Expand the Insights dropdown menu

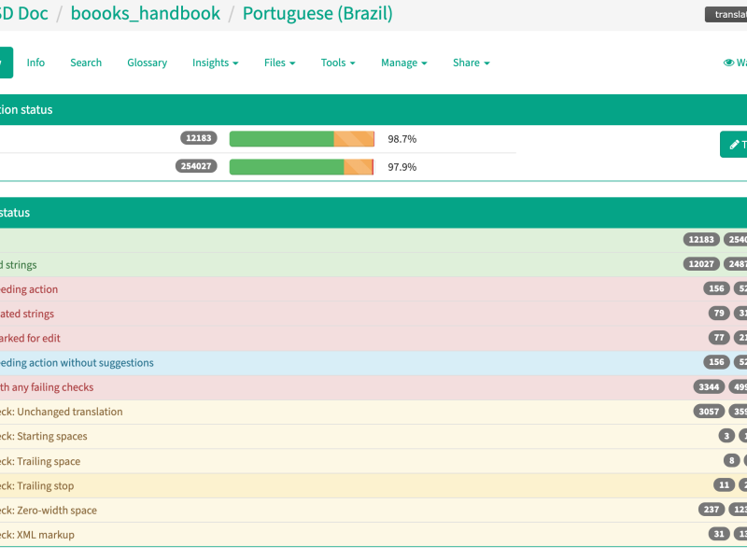(x=216, y=63)
